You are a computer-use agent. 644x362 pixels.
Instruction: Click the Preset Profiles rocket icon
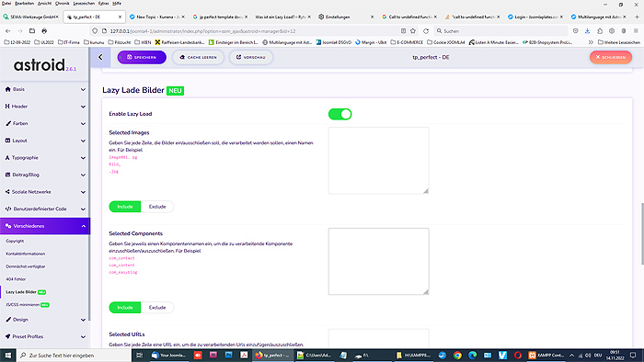[7, 336]
